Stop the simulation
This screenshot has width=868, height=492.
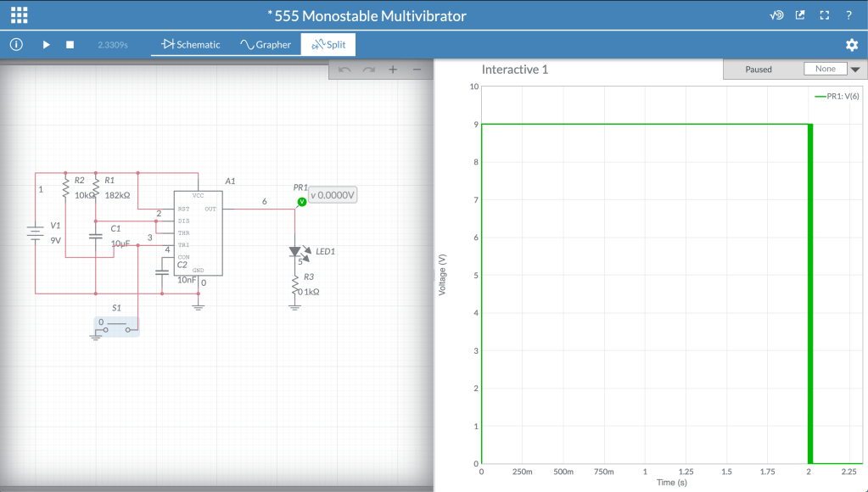point(70,44)
